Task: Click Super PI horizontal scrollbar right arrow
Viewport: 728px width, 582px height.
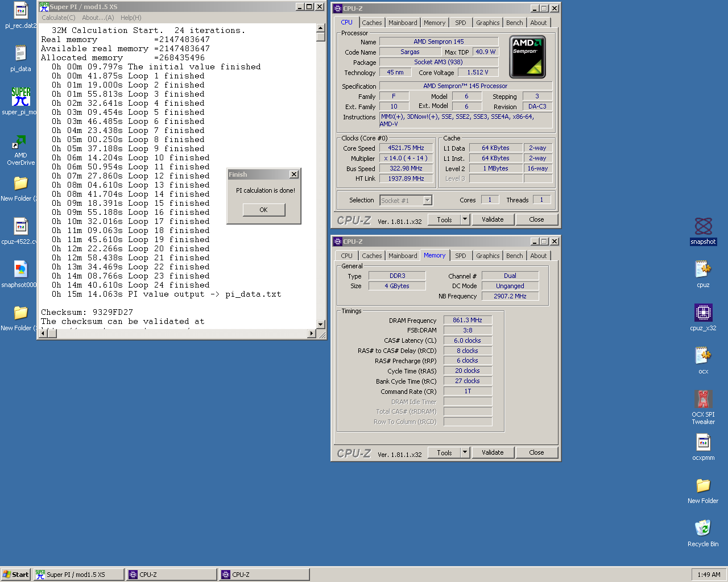Action: 312,334
